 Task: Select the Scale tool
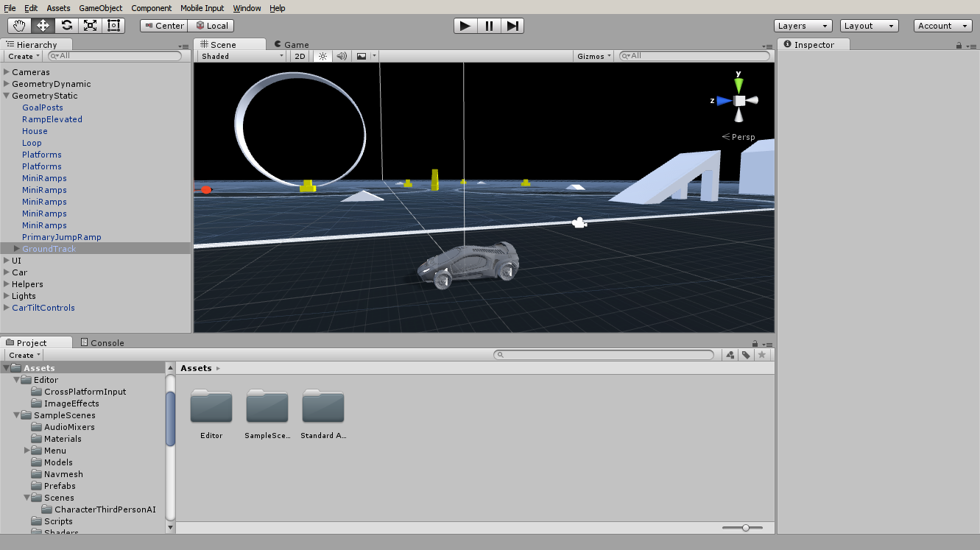pyautogui.click(x=90, y=26)
